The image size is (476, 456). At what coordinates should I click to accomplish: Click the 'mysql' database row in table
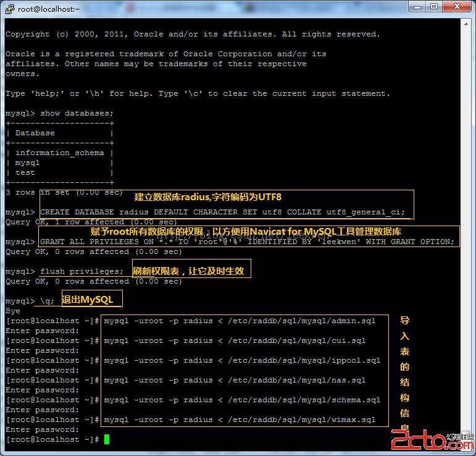coord(27,163)
